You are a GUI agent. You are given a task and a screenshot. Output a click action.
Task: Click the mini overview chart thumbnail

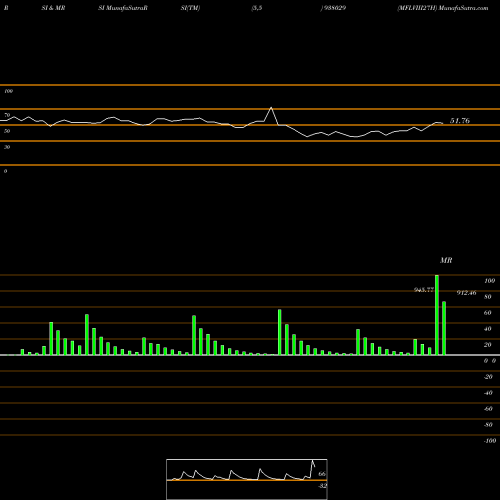point(247,479)
